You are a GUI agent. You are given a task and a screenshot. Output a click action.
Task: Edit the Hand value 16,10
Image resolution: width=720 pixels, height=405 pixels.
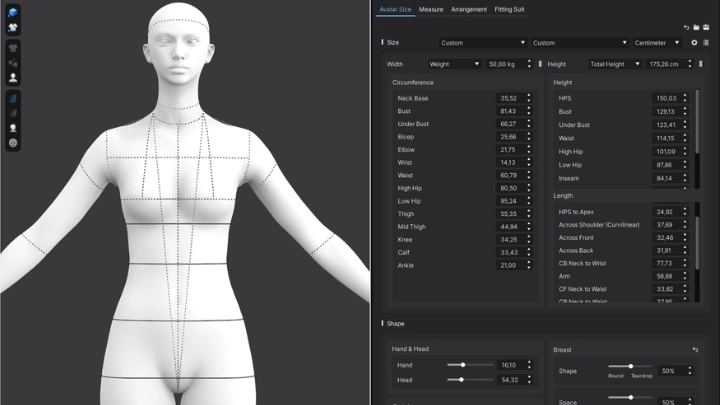click(510, 365)
